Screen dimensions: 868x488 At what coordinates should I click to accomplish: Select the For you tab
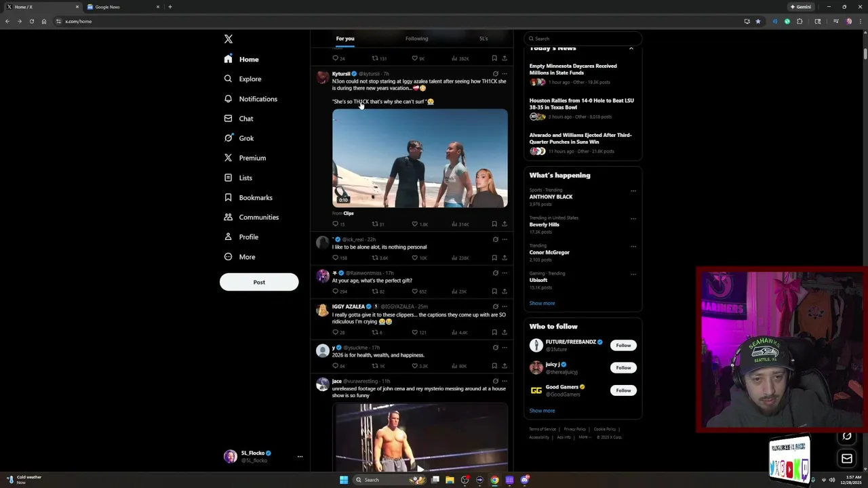(x=345, y=39)
